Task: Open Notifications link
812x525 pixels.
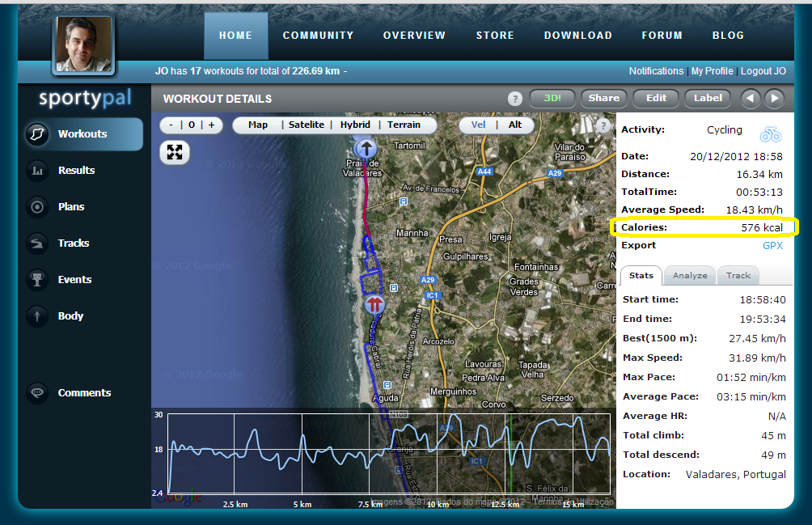Action: (x=656, y=71)
